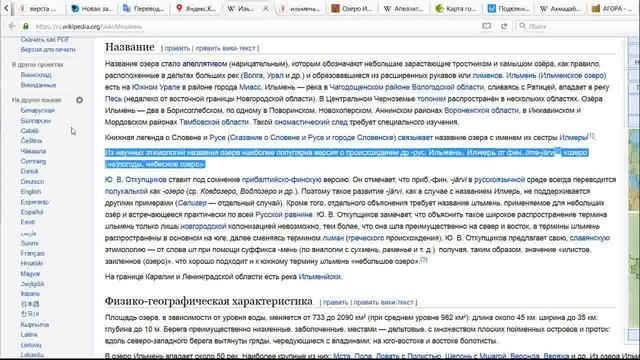The width and height of the screenshot is (640, 360).
Task: Open 'ономастический след' link
Action: (x=311, y=122)
